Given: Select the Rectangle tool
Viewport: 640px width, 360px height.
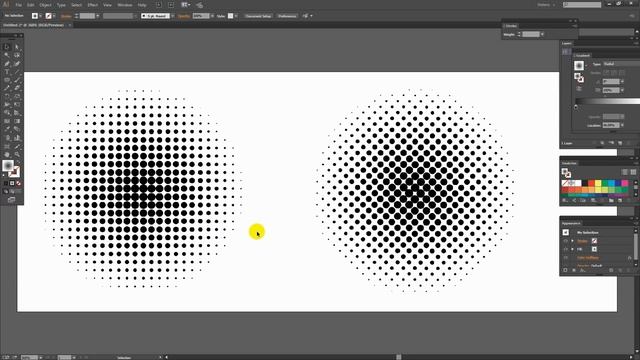Looking at the screenshot, I should pos(7,80).
